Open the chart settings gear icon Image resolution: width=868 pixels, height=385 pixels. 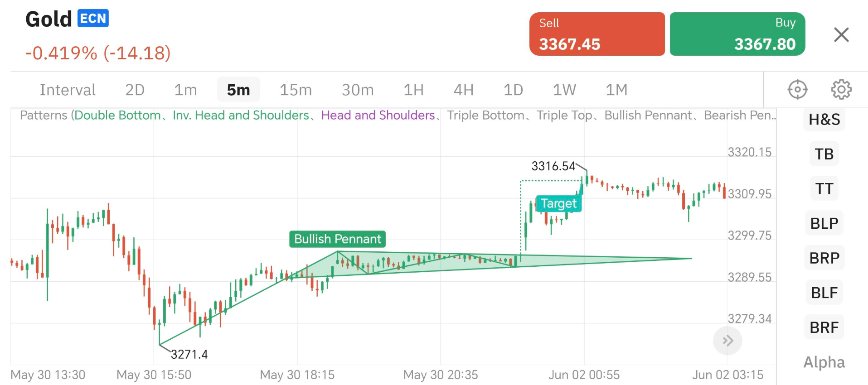pyautogui.click(x=842, y=89)
